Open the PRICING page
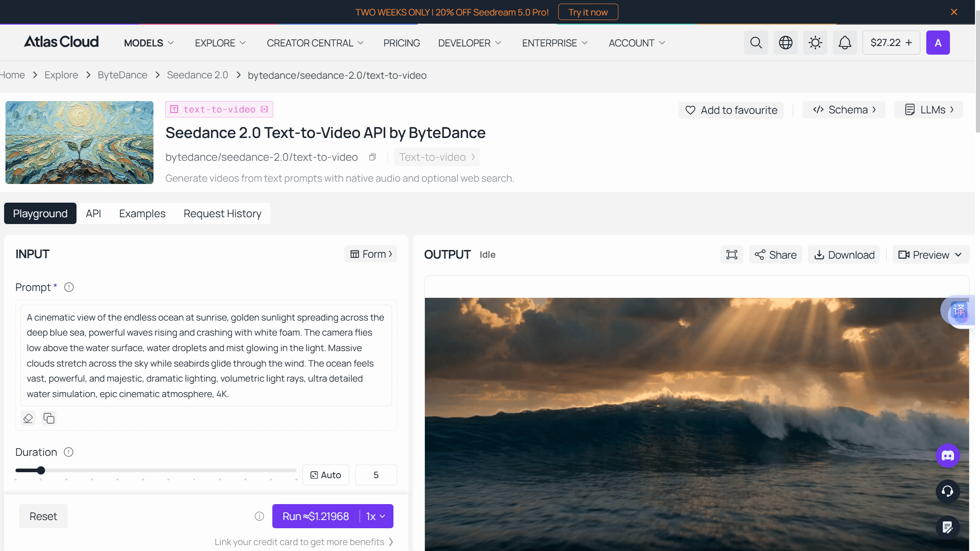 pos(402,43)
